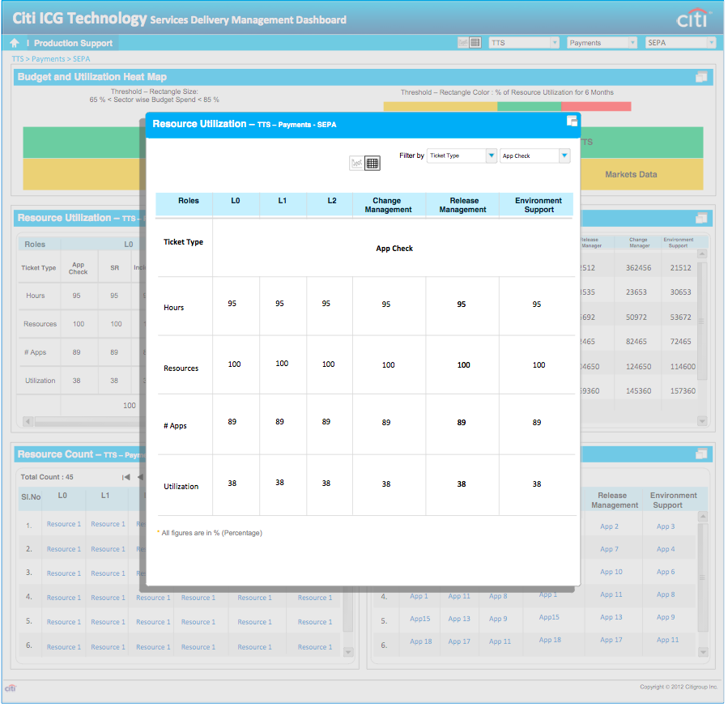
Task: Open App 4 in Environment Support column
Action: pyautogui.click(x=666, y=550)
